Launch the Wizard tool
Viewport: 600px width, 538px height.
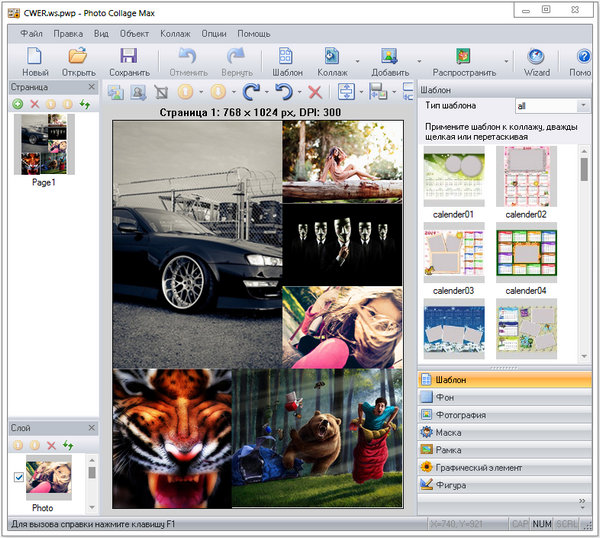tap(536, 57)
